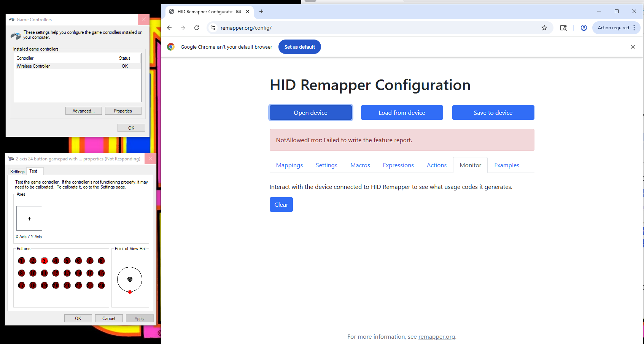Switch to the Mappings tab
This screenshot has width=644, height=344.
pyautogui.click(x=289, y=165)
